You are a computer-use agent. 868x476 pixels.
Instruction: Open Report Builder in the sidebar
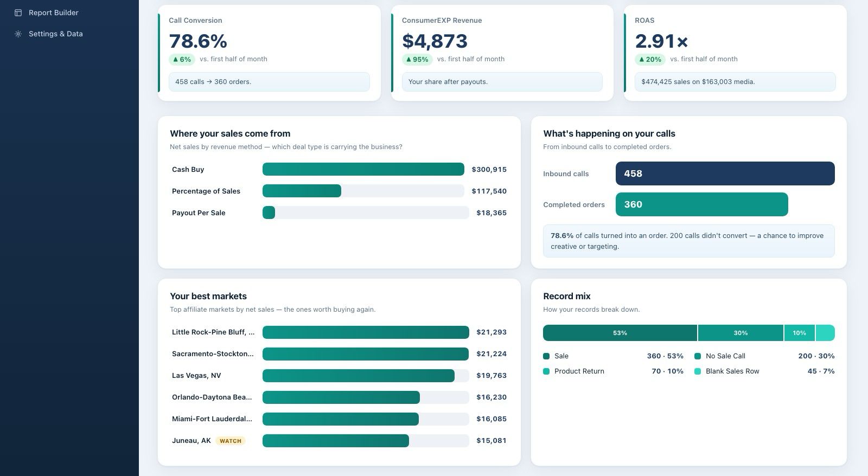(53, 12)
